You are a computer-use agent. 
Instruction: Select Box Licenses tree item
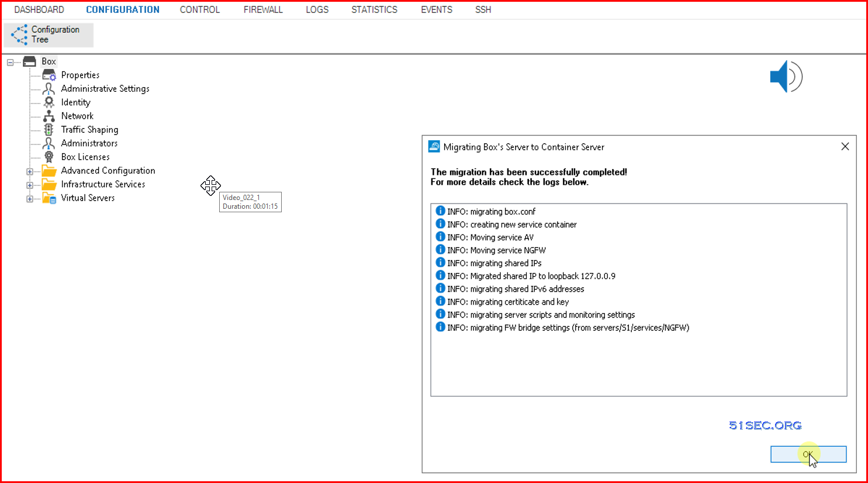[x=85, y=157]
